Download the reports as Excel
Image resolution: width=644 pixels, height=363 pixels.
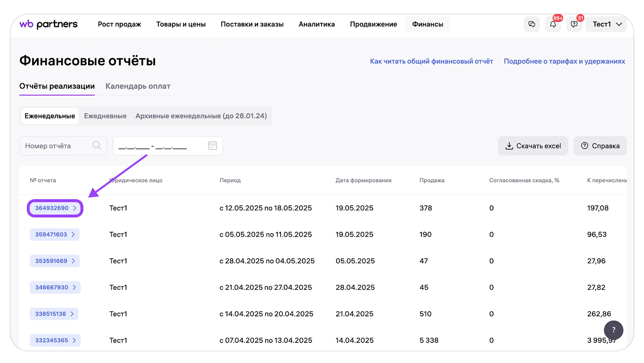click(533, 146)
